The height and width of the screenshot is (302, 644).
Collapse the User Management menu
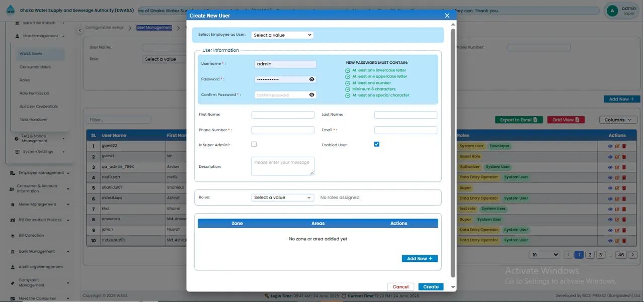pyautogui.click(x=40, y=36)
